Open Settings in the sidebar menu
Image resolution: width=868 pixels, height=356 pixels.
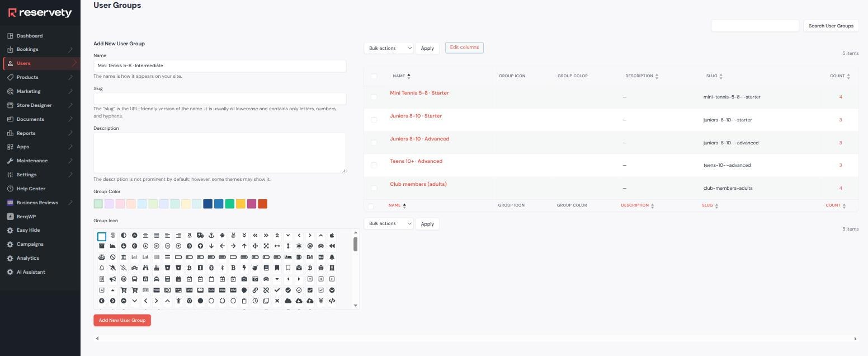[26, 175]
